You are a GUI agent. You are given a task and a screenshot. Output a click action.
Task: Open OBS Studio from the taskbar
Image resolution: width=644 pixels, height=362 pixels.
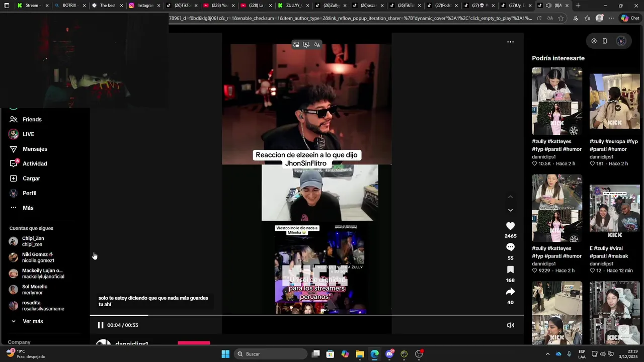pyautogui.click(x=419, y=354)
